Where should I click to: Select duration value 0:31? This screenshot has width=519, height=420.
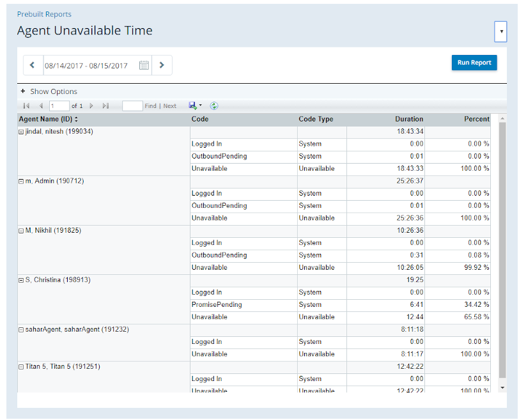(417, 255)
